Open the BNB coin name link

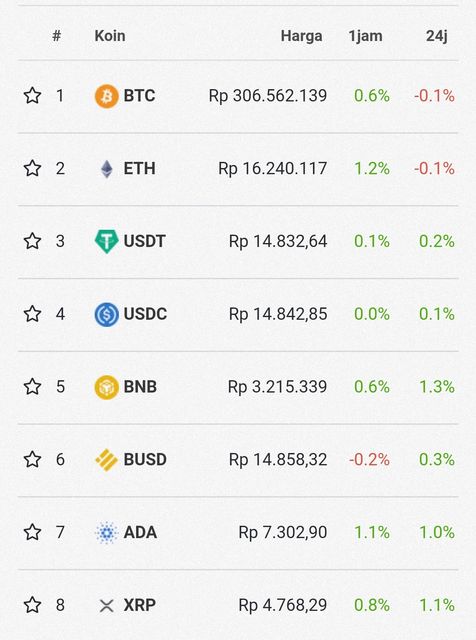(x=140, y=387)
